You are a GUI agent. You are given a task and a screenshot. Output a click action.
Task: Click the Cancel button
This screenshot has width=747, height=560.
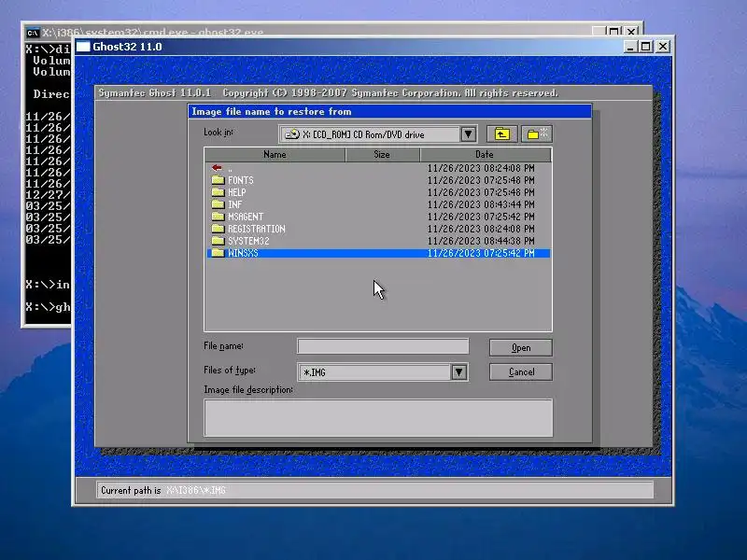pos(521,371)
